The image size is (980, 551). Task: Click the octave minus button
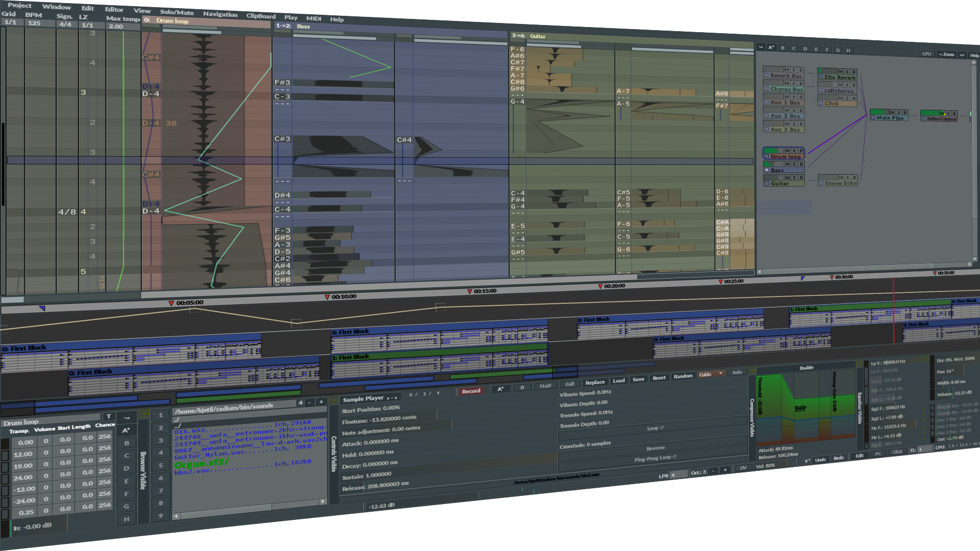coord(713,471)
